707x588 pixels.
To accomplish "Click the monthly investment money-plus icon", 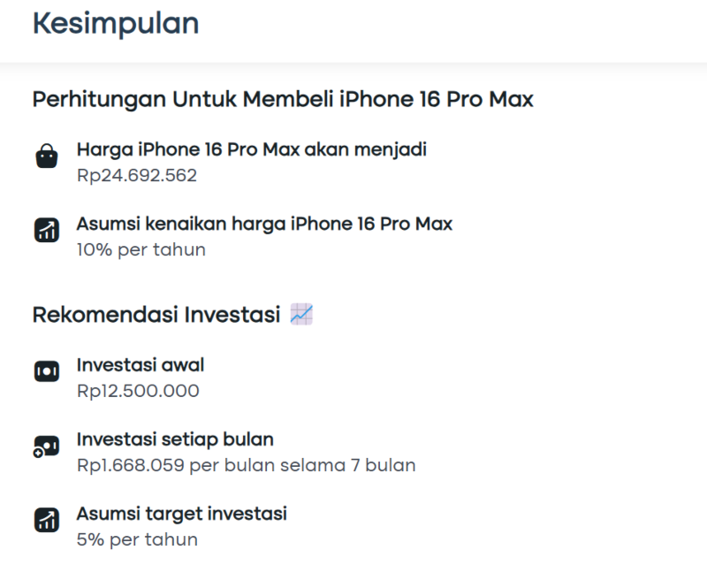I will pyautogui.click(x=46, y=447).
